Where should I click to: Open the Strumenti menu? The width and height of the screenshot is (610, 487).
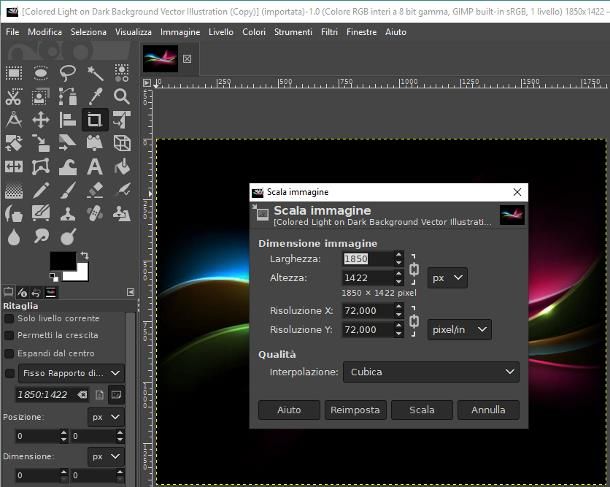click(293, 32)
